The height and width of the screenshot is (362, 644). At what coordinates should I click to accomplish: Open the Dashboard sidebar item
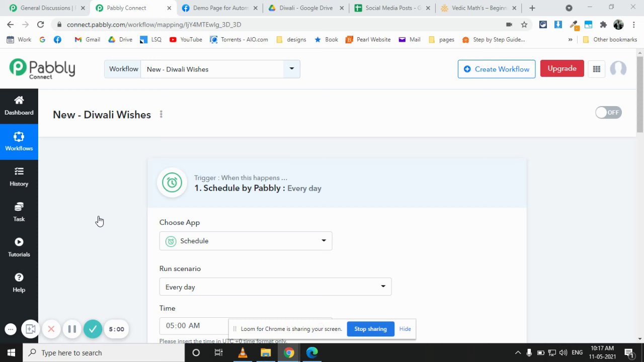click(19, 106)
